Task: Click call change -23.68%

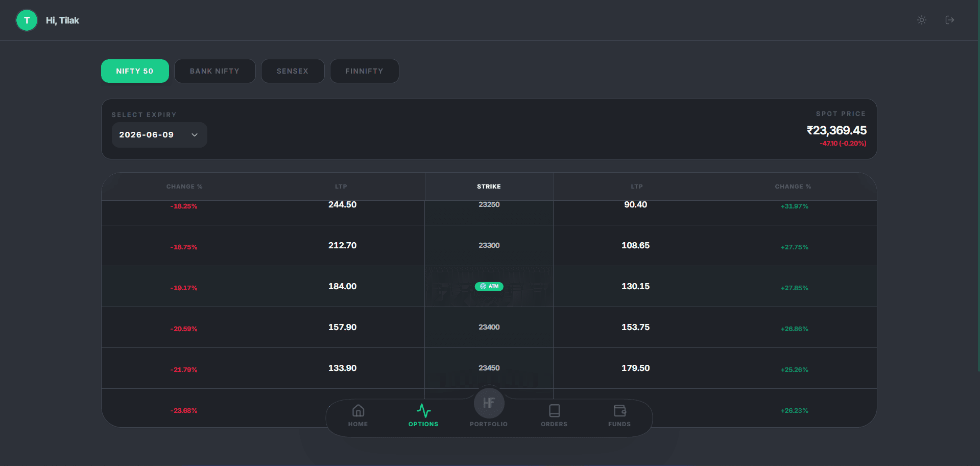Action: pos(184,411)
